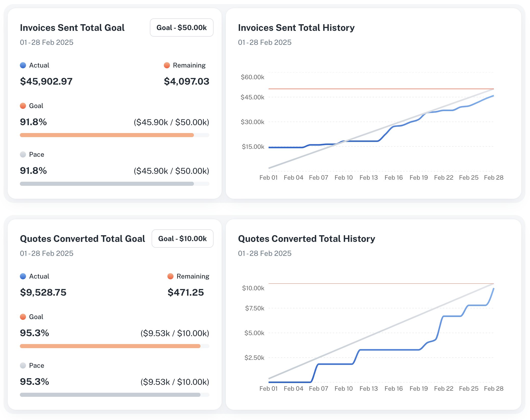
Task: Click the $471.25 remaining amount
Action: pyautogui.click(x=185, y=292)
